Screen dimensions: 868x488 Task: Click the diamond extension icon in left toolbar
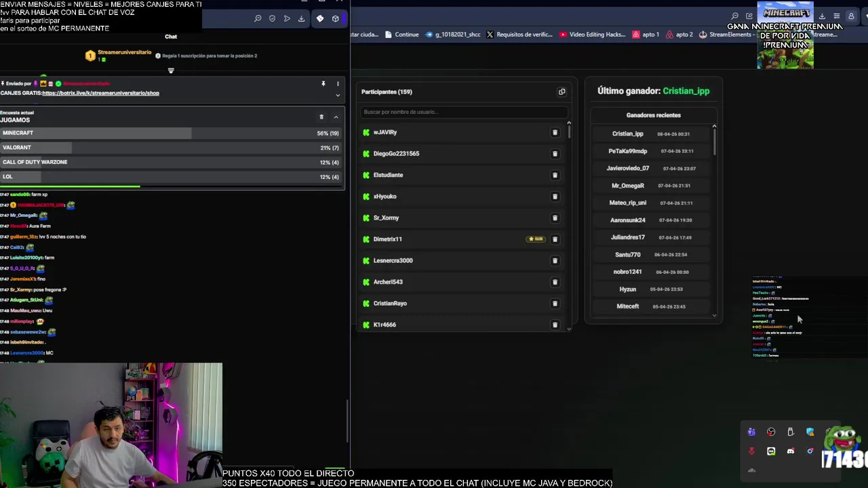(x=320, y=18)
